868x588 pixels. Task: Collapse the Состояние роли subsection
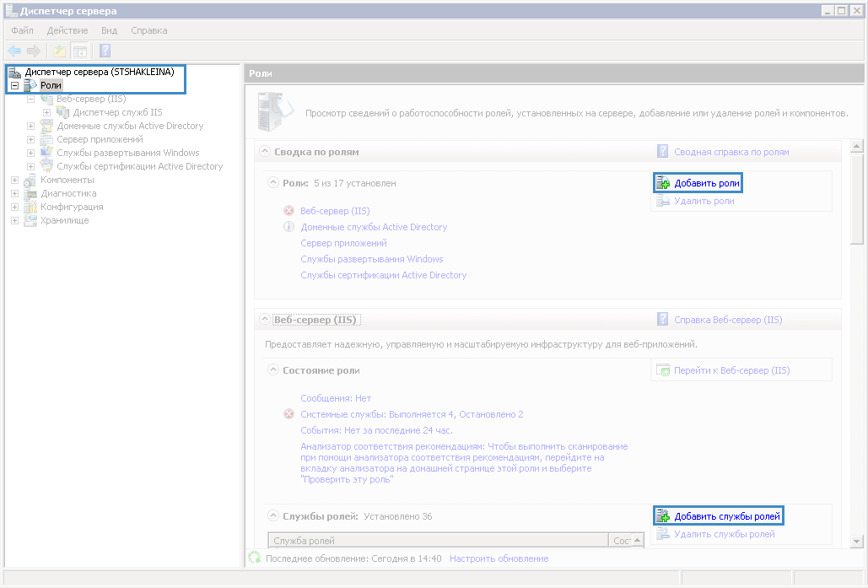(272, 370)
